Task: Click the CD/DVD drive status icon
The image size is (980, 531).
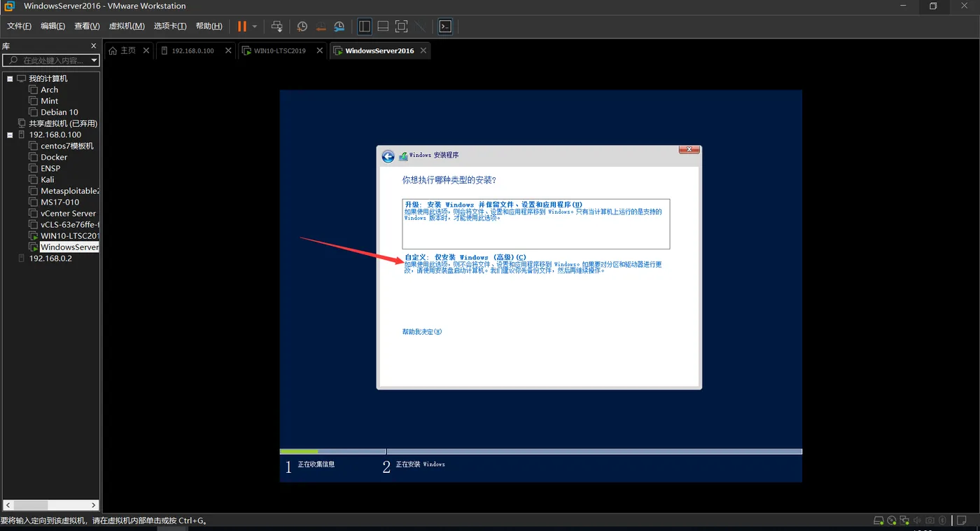Action: [x=892, y=520]
